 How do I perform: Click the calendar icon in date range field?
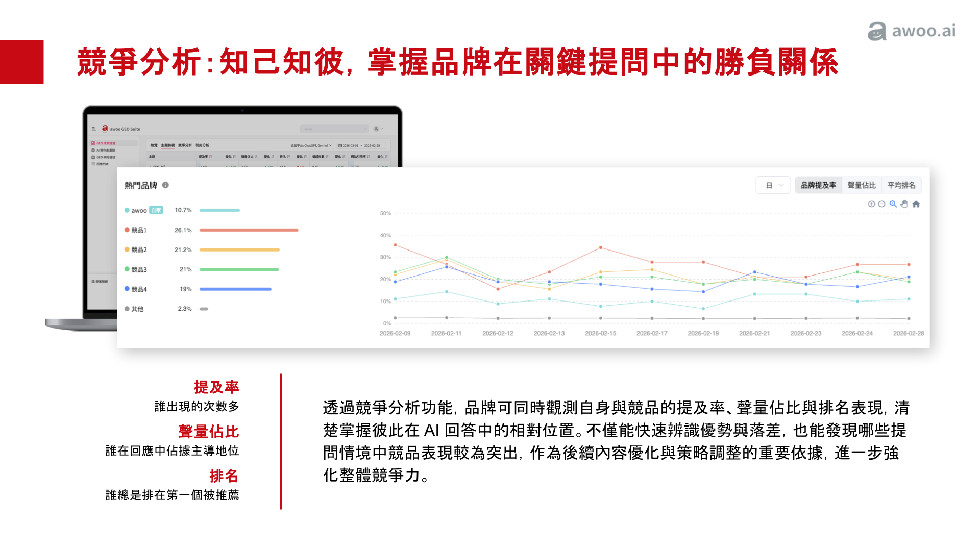pyautogui.click(x=340, y=146)
